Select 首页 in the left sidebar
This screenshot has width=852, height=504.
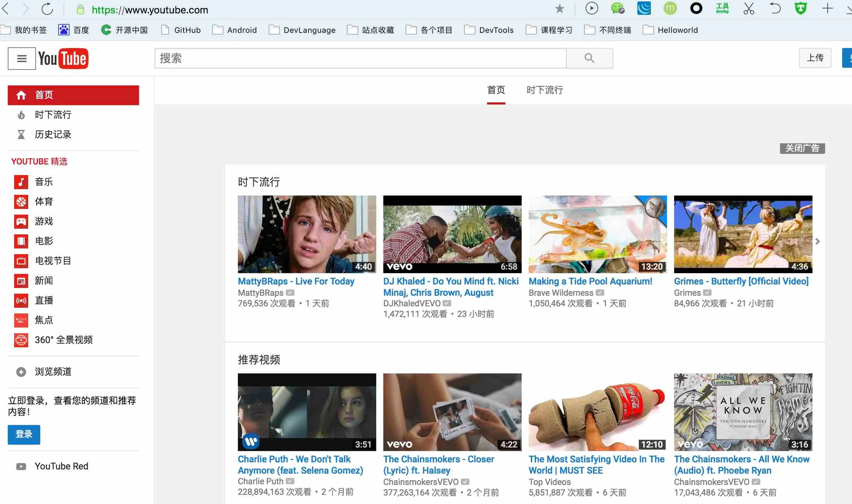[73, 95]
